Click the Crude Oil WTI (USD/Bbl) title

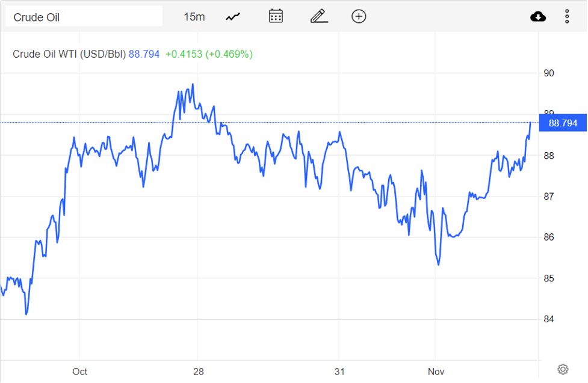pos(69,54)
